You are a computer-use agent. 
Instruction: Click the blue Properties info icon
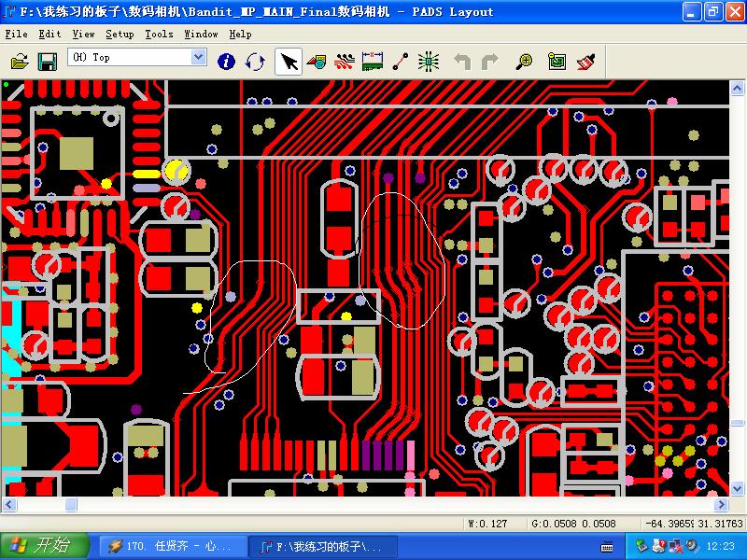(x=226, y=62)
